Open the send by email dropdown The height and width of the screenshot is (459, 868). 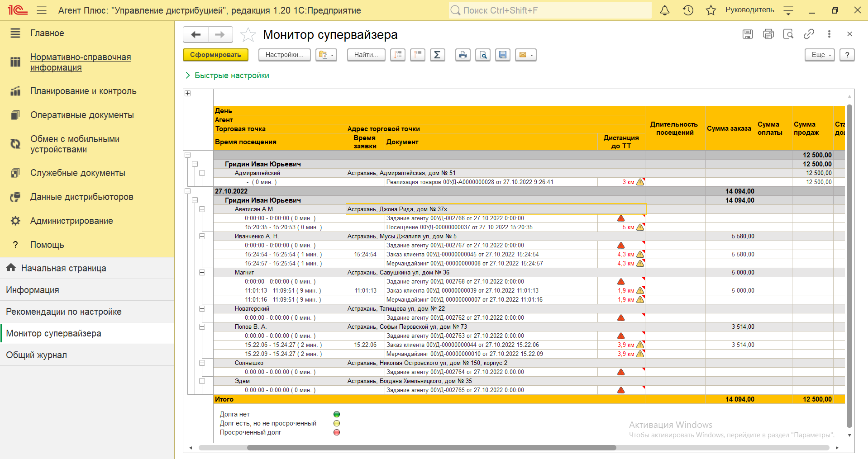click(526, 55)
